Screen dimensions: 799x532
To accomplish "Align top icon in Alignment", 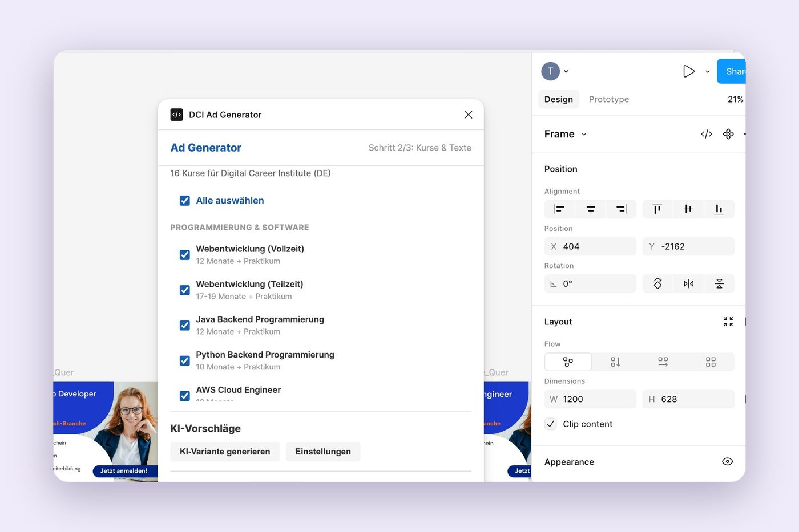I will click(x=657, y=209).
